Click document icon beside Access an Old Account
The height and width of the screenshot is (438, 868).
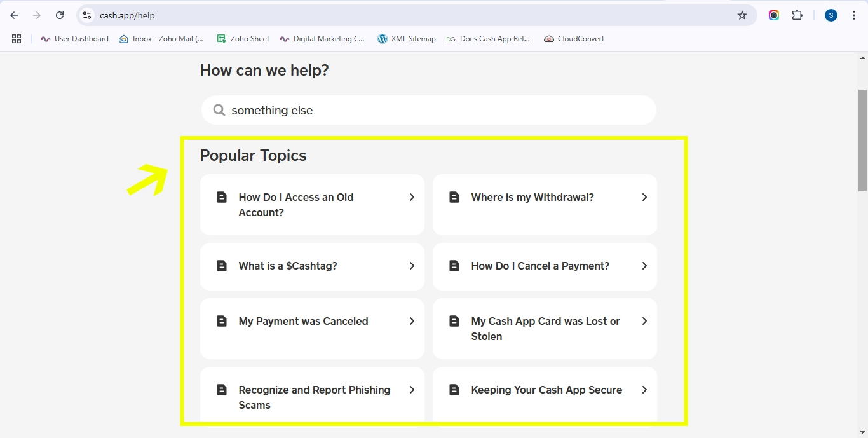(222, 197)
